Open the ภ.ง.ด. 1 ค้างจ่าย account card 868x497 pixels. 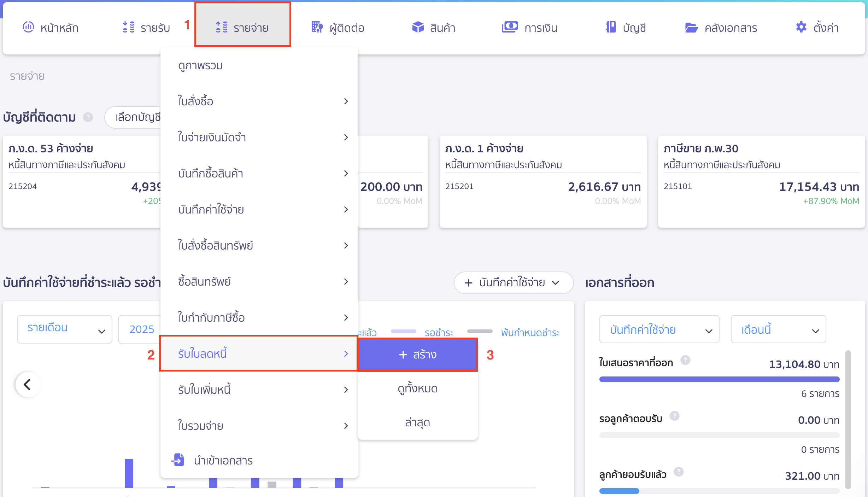[x=543, y=182]
